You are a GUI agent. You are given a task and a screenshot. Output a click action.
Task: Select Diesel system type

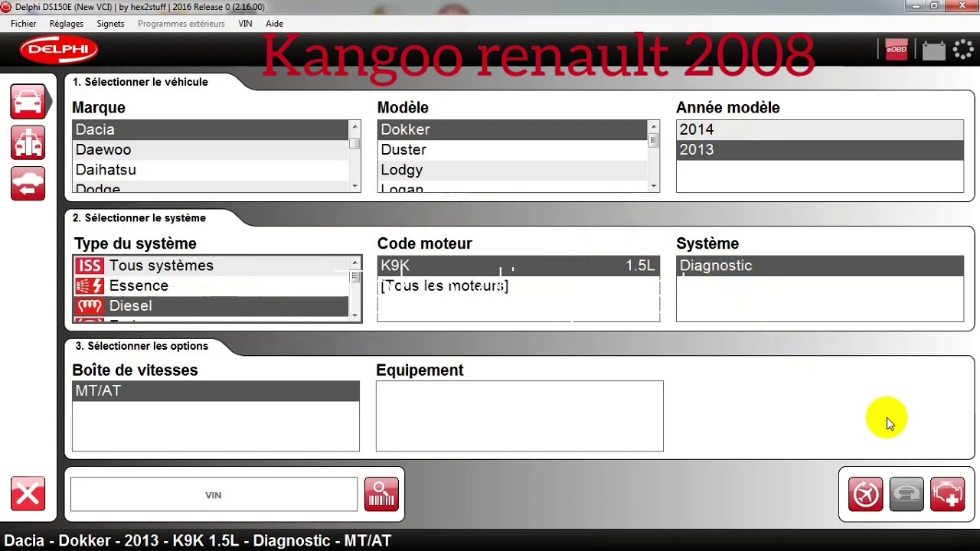pyautogui.click(x=212, y=305)
